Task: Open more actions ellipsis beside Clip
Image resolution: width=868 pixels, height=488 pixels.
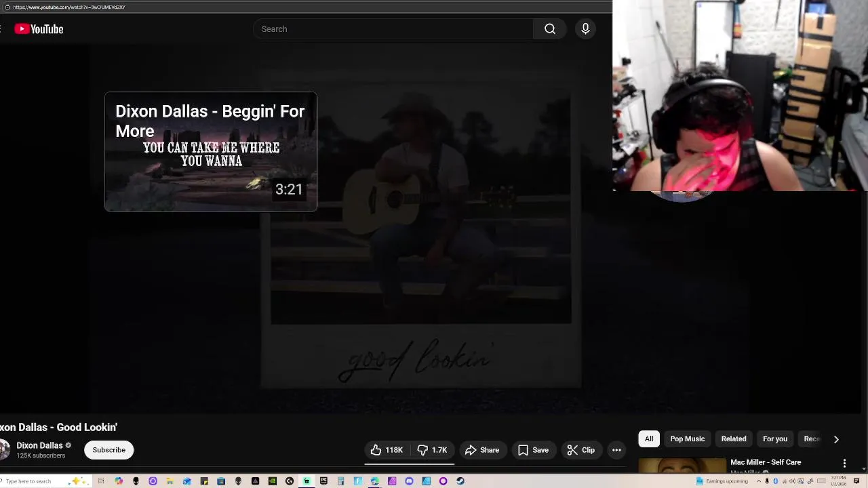Action: pyautogui.click(x=616, y=450)
